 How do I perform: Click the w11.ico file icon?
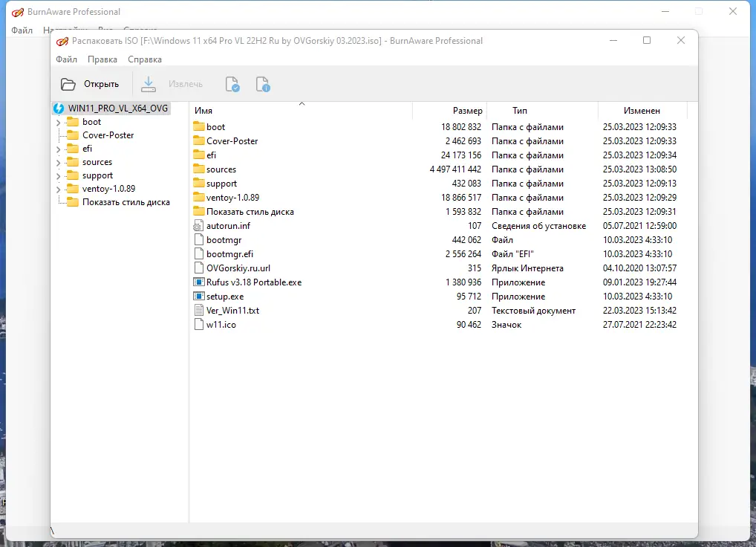[x=198, y=324]
